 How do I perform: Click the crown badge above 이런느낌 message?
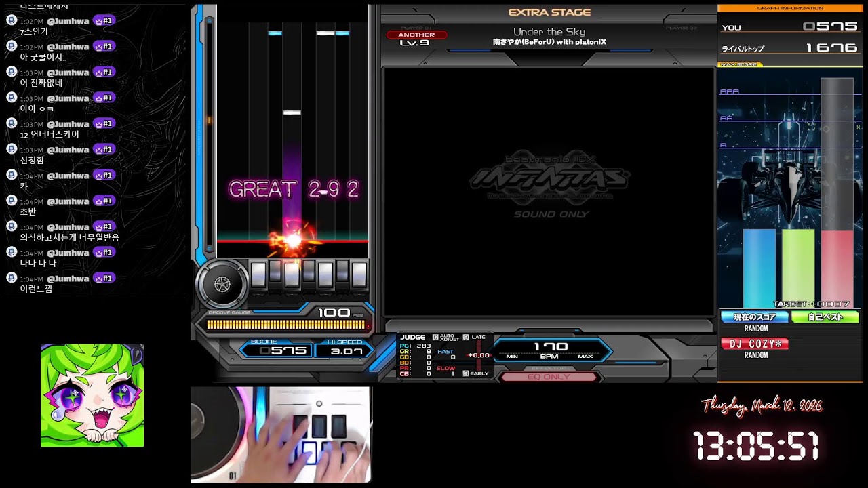pos(103,279)
